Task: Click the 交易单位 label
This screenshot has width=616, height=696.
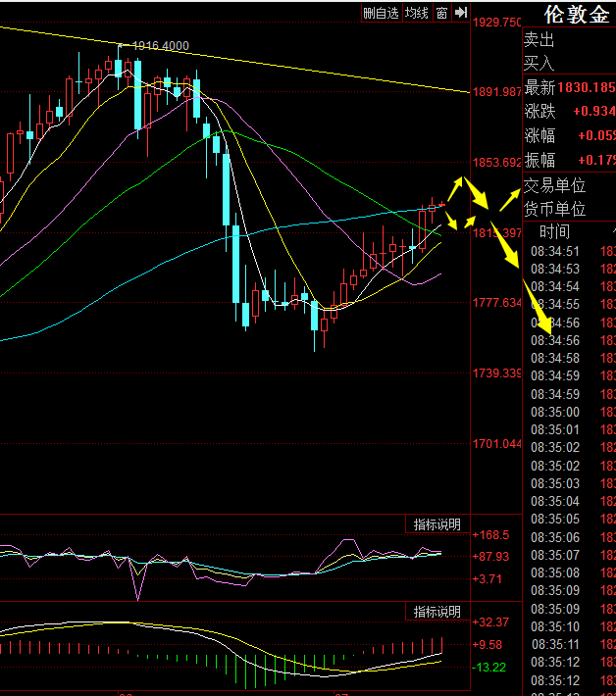Action: (x=555, y=185)
